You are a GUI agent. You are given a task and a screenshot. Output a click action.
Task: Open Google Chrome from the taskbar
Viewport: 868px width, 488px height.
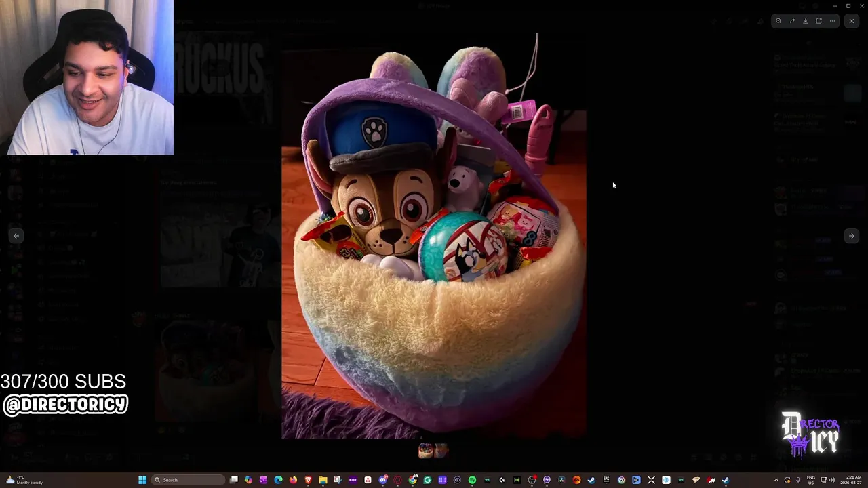point(413,480)
